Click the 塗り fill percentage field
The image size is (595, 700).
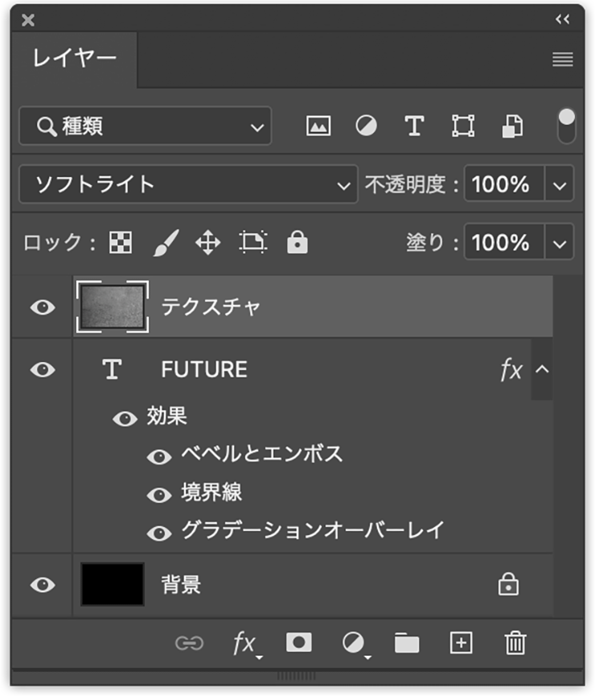[502, 242]
